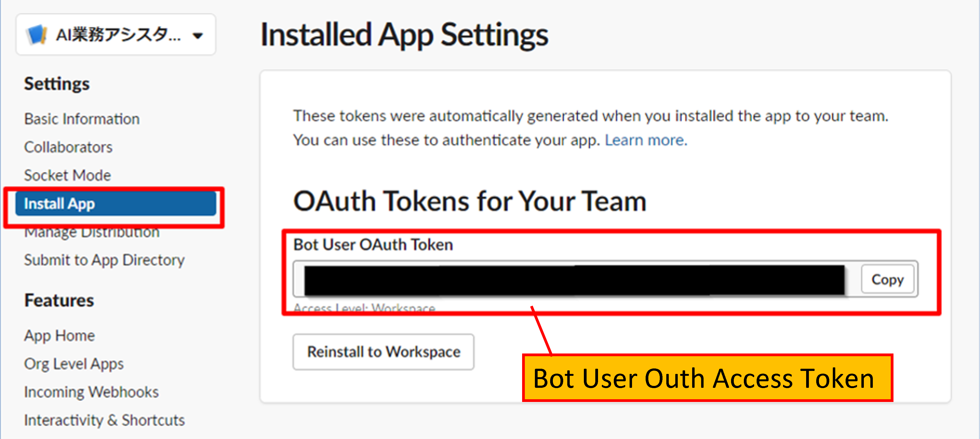This screenshot has width=980, height=439.
Task: Click the yellow Bot User Outh Access Token callout
Action: 707,378
